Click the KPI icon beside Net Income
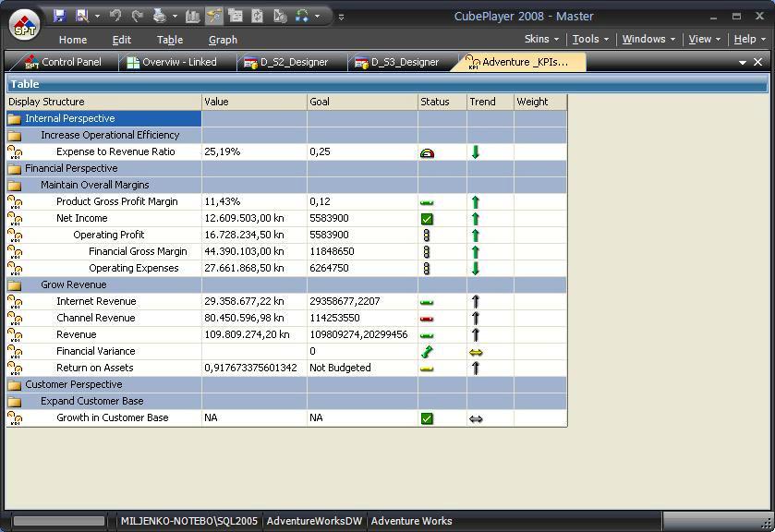This screenshot has width=775, height=532. coord(15,219)
